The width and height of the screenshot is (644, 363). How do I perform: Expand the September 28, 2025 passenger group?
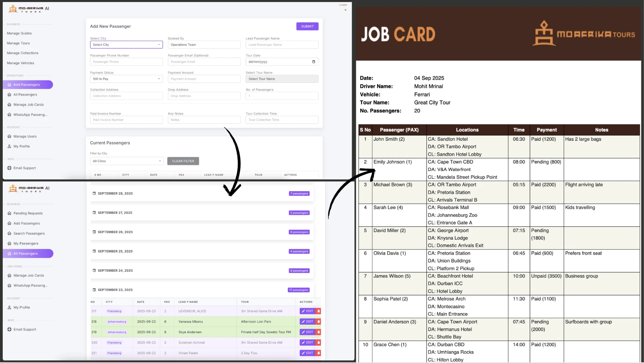[x=202, y=193]
